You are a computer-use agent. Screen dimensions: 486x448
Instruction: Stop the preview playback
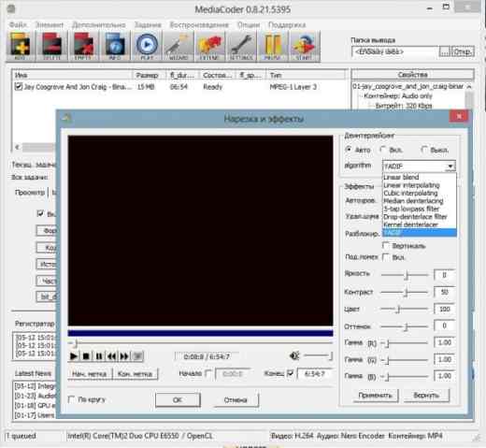point(86,356)
